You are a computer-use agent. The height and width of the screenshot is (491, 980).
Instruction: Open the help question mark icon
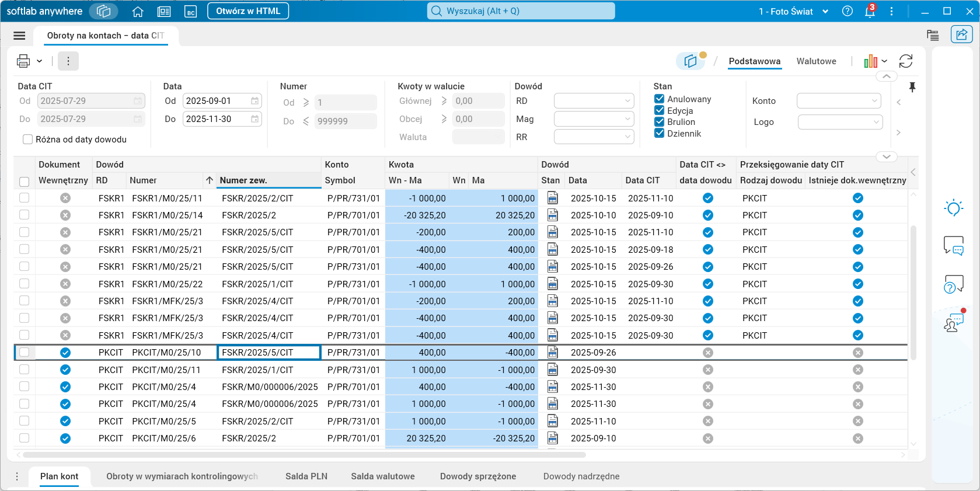[848, 12]
